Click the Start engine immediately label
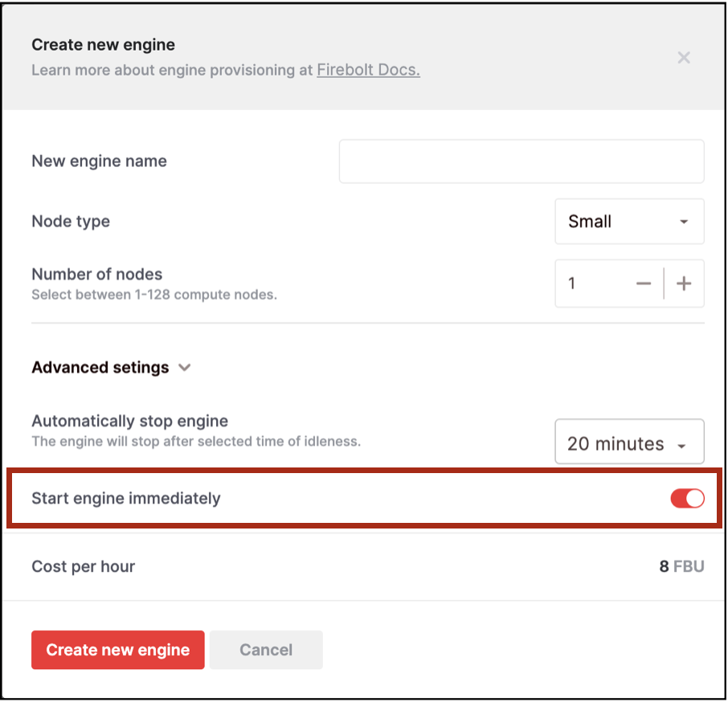The image size is (728, 702). click(x=125, y=499)
